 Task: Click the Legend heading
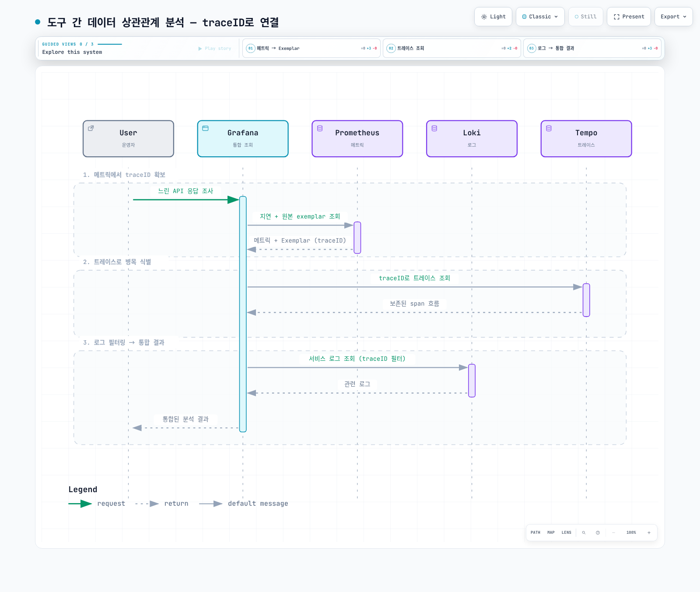(x=83, y=490)
